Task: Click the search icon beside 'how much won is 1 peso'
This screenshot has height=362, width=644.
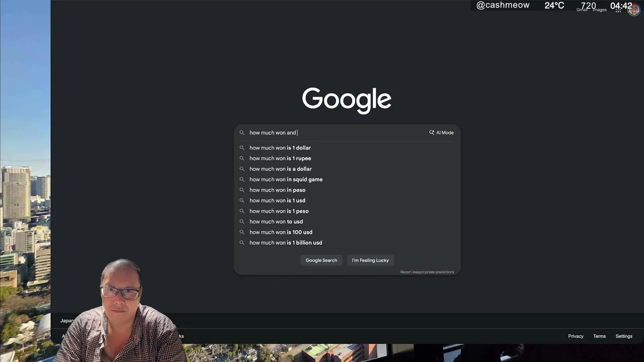Action: (242, 211)
